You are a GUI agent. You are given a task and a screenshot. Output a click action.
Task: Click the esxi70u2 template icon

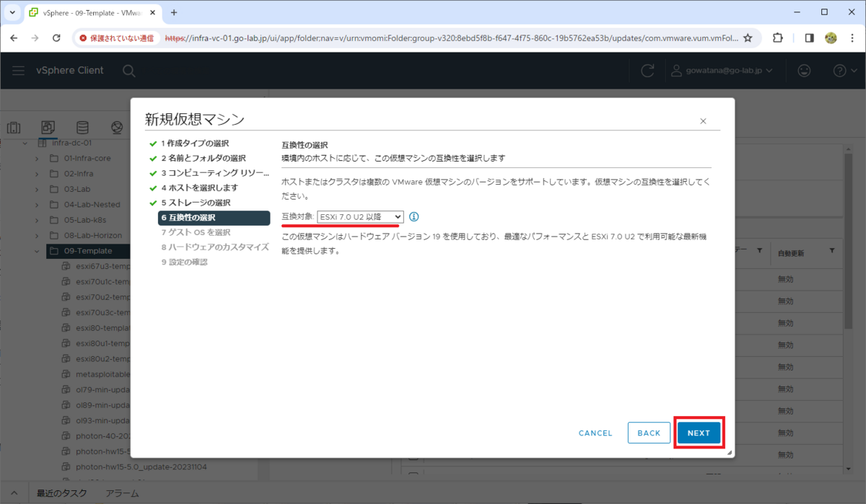click(x=66, y=298)
